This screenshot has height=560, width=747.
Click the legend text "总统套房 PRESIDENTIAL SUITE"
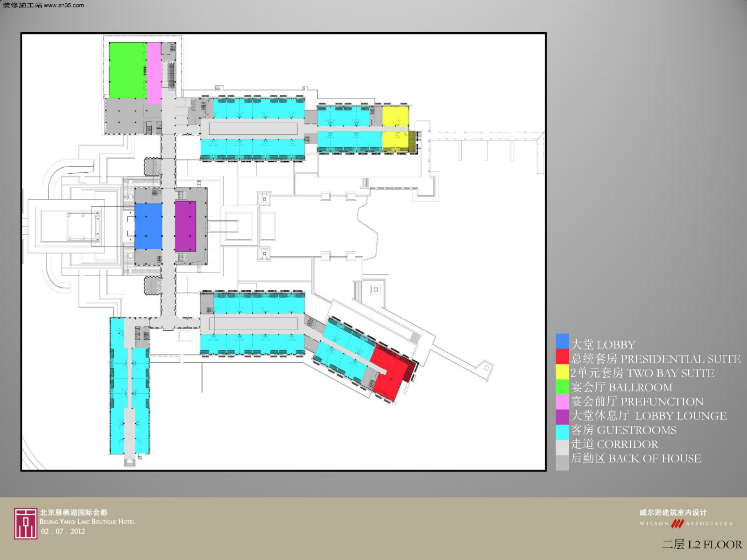[655, 359]
